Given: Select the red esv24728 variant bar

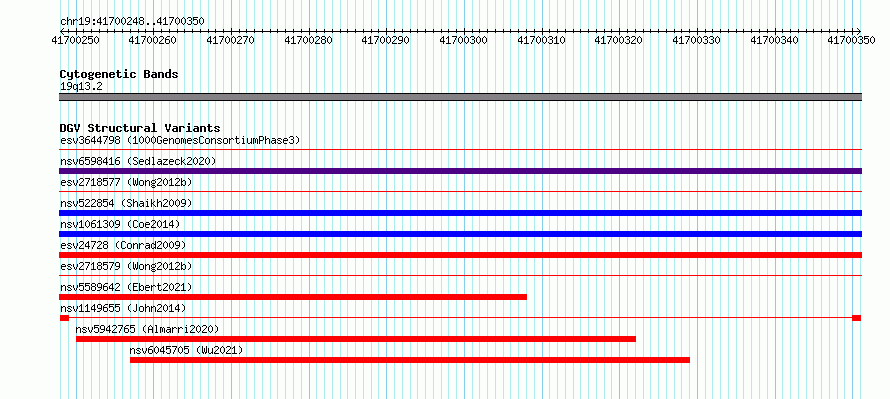Looking at the screenshot, I should point(460,255).
